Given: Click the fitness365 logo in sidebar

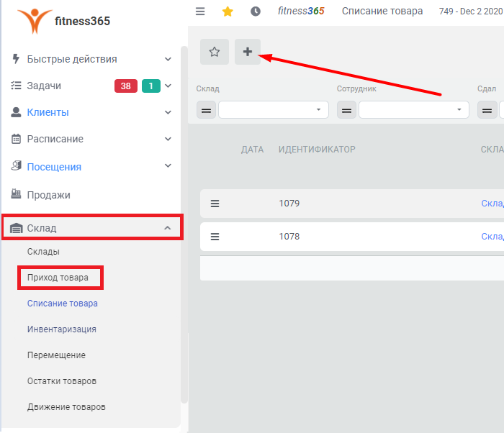Looking at the screenshot, I should (63, 21).
